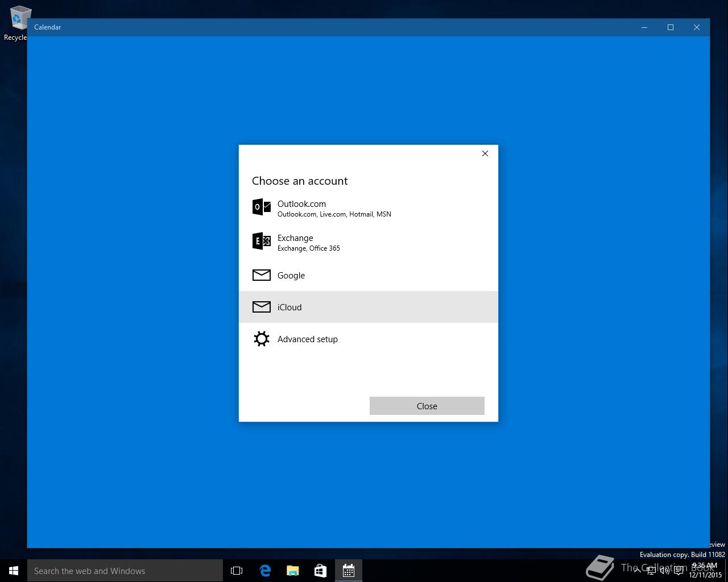Open the Action Center notifications icon
Viewport: 728px width, 582px height.
[679, 571]
